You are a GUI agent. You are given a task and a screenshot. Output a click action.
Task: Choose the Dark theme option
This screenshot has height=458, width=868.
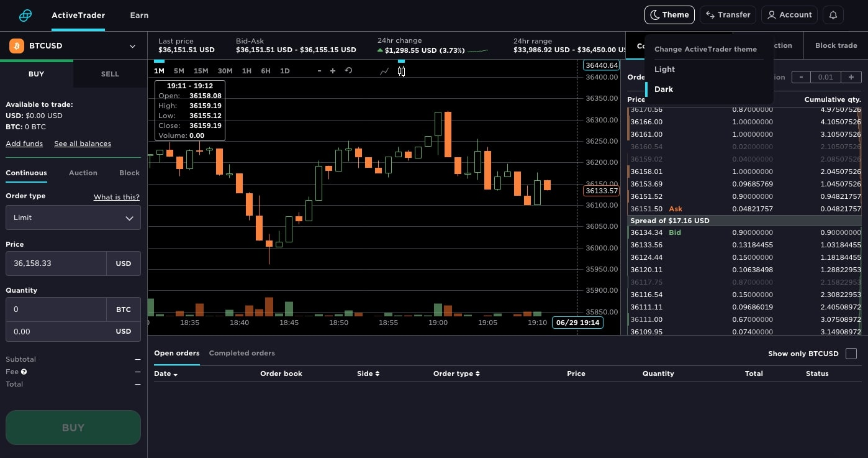pos(664,89)
